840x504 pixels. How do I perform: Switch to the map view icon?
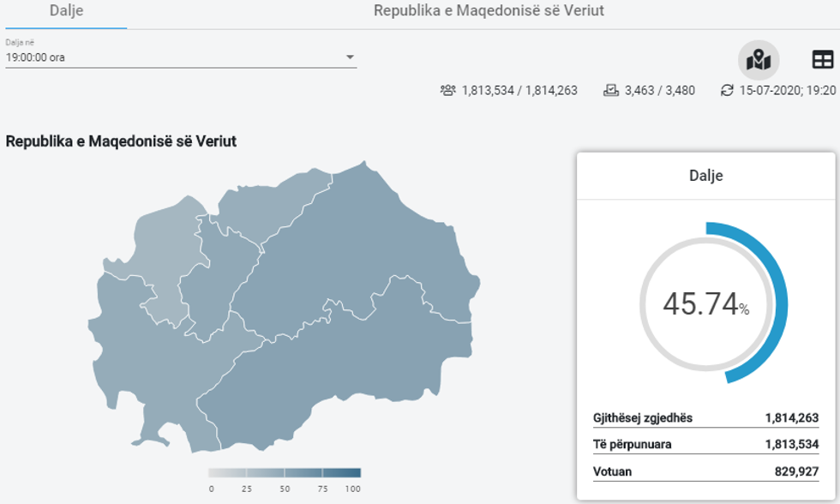759,60
